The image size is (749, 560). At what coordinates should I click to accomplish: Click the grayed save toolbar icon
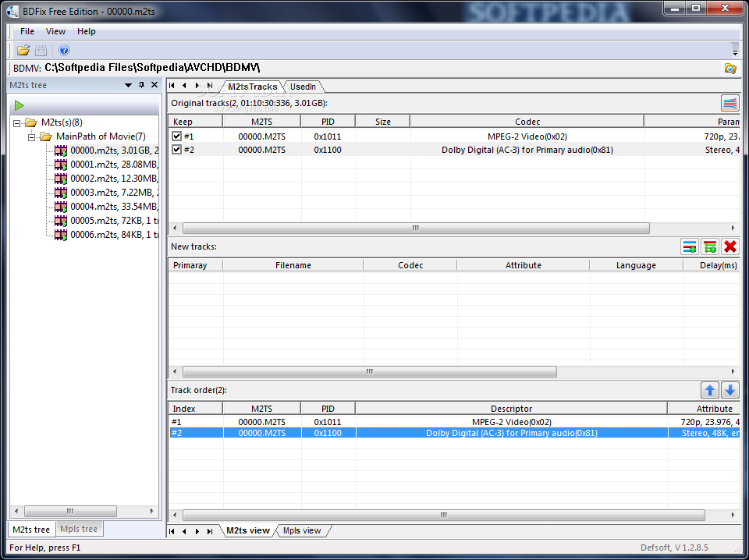pyautogui.click(x=41, y=50)
